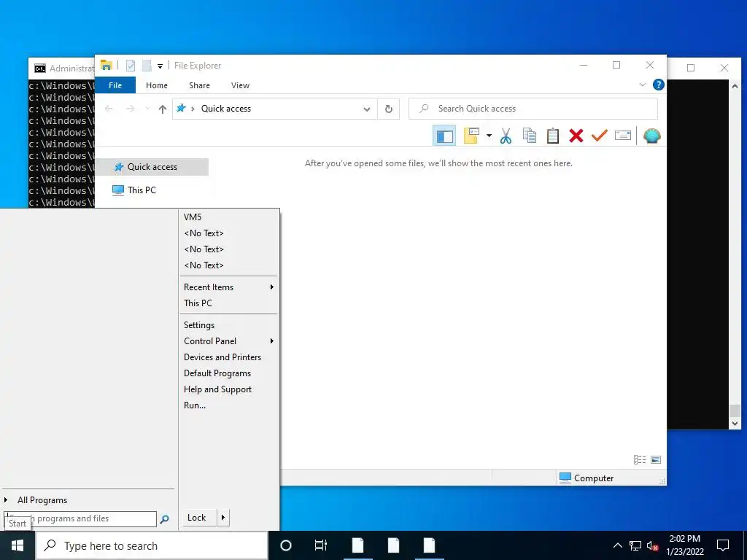Open the Recent locations dropdown arrow
This screenshot has width=747, height=560.
[x=147, y=109]
